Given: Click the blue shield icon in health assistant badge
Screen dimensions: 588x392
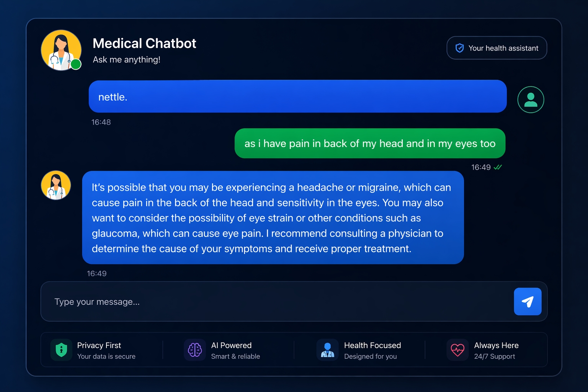Looking at the screenshot, I should pos(459,48).
